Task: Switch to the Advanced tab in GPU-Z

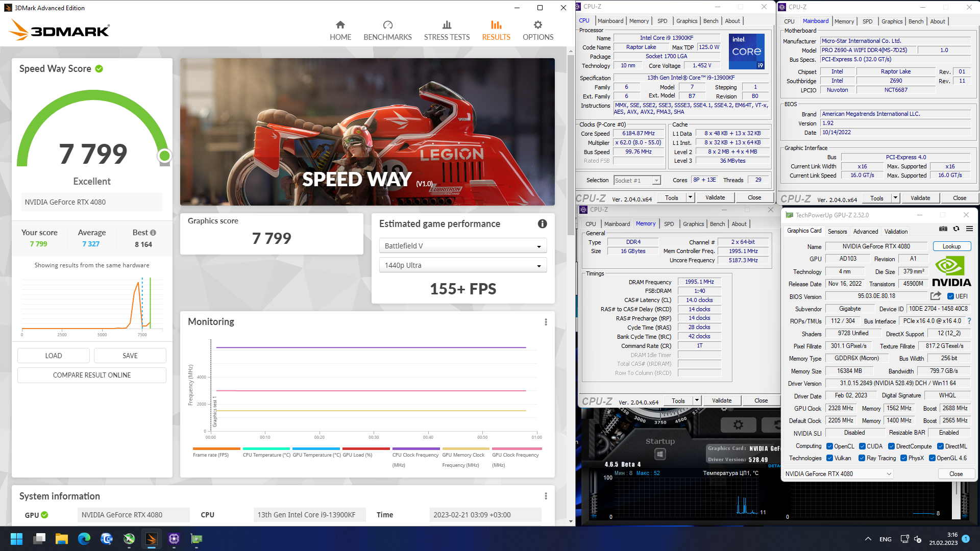Action: [866, 231]
